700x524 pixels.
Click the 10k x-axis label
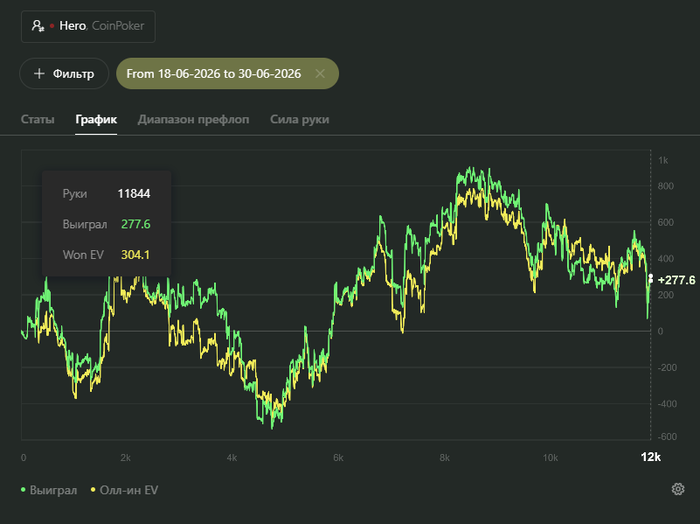click(550, 458)
